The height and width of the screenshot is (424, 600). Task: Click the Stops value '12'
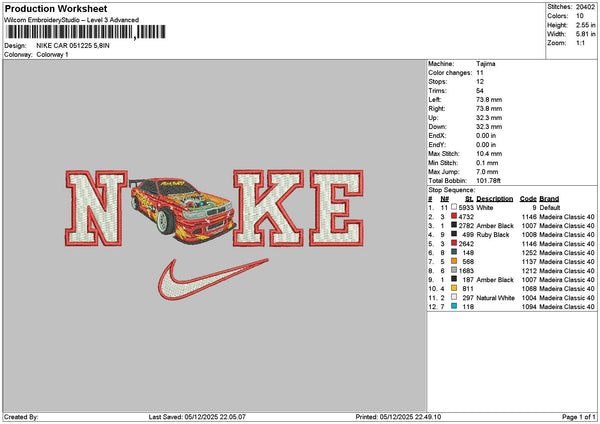(x=480, y=82)
